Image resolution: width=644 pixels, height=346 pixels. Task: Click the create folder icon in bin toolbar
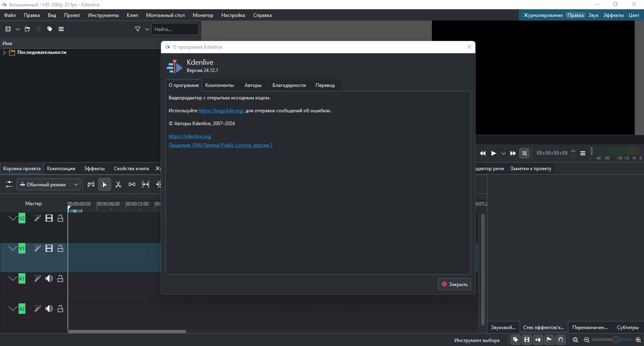tap(27, 29)
